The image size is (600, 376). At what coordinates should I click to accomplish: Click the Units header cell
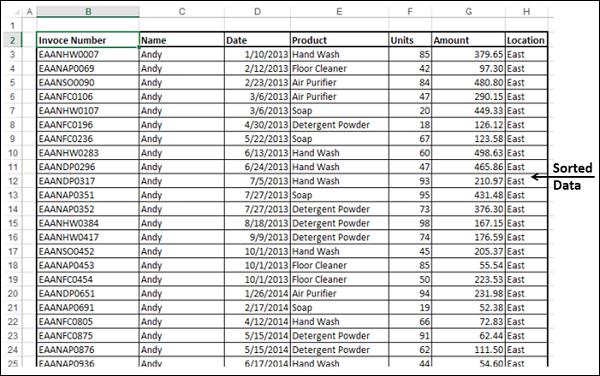point(410,40)
